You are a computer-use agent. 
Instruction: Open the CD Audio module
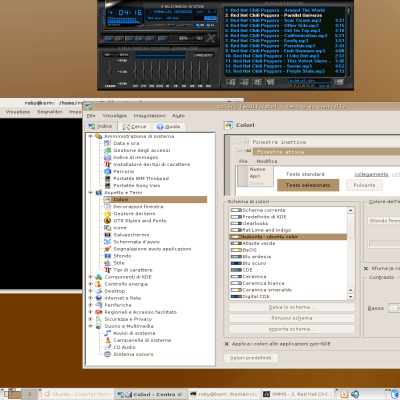click(x=120, y=347)
